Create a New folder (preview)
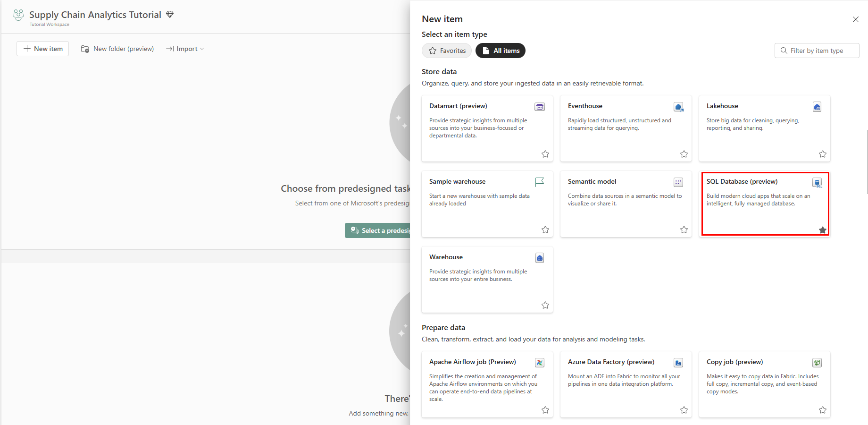 (117, 49)
